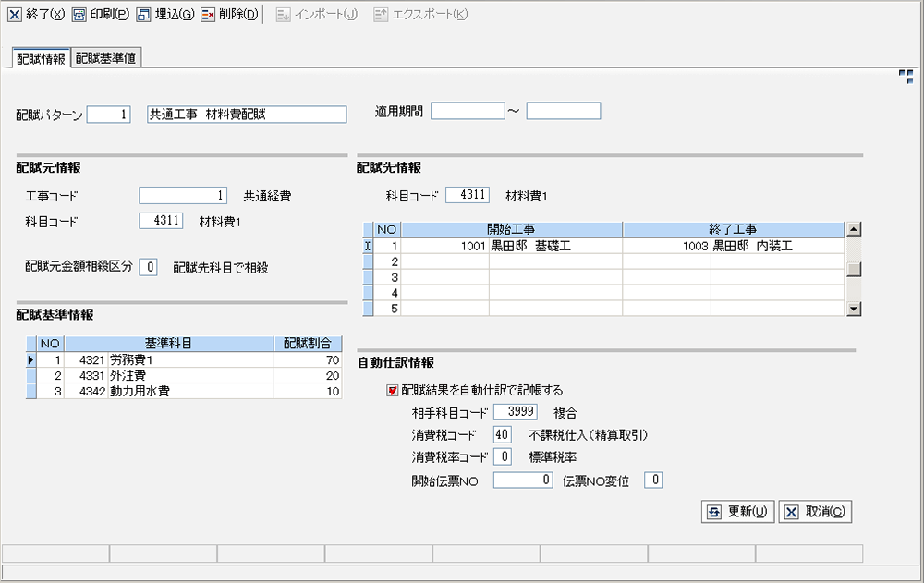
Task: Click the 埋込 (embed) toolbar icon
Action: click(143, 15)
